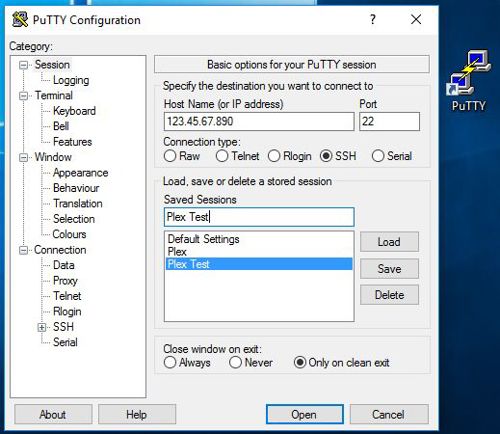Image resolution: width=500 pixels, height=434 pixels.
Task: Open the Window category
Action: point(53,157)
